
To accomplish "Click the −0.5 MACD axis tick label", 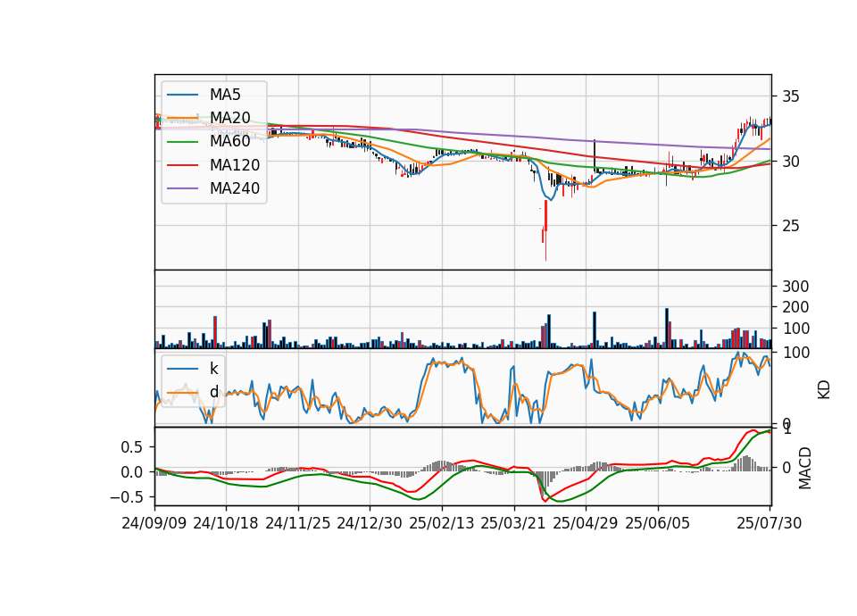I will 126,497.
